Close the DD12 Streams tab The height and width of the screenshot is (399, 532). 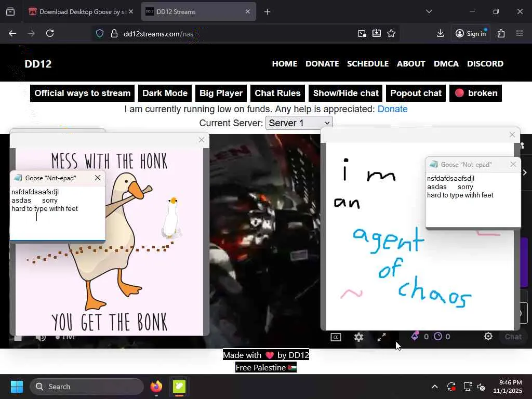248,11
